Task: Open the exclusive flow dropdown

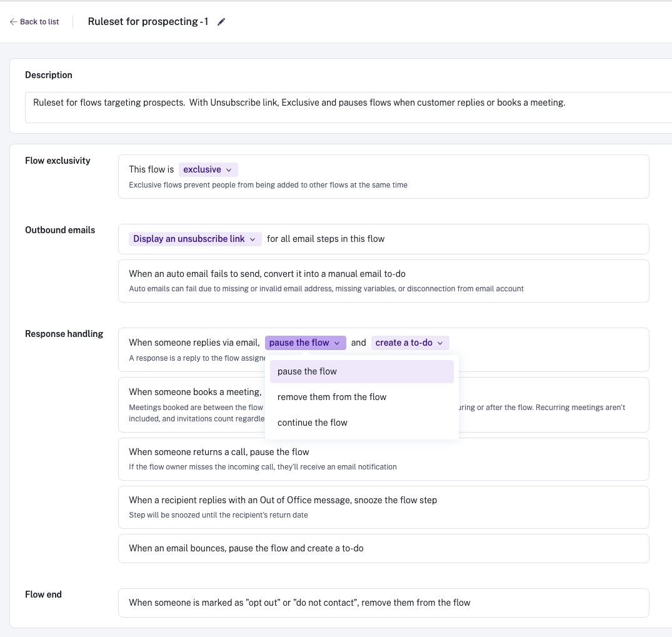Action: 208,170
